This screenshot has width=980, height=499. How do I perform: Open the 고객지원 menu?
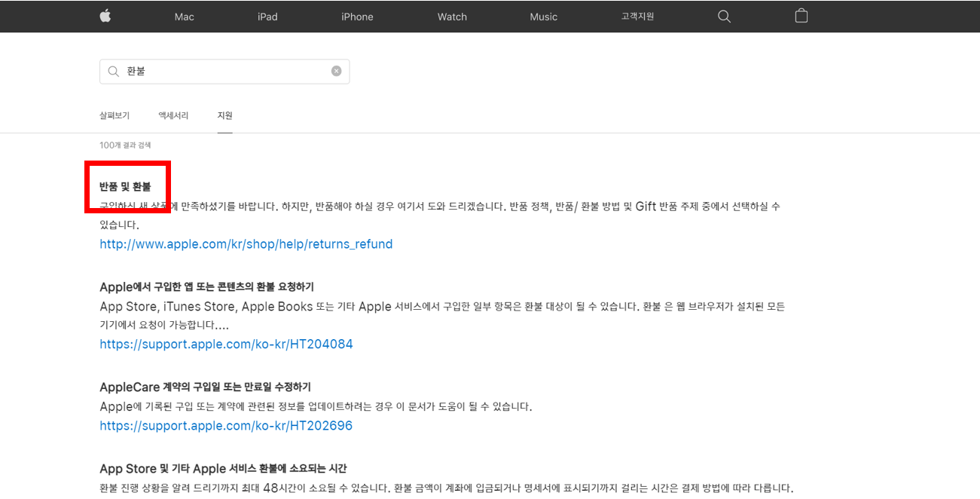(637, 16)
